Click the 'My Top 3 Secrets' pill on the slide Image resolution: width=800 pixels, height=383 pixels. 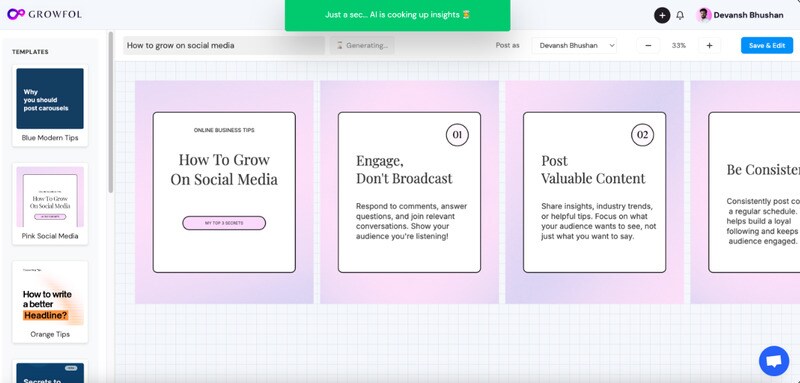click(224, 223)
